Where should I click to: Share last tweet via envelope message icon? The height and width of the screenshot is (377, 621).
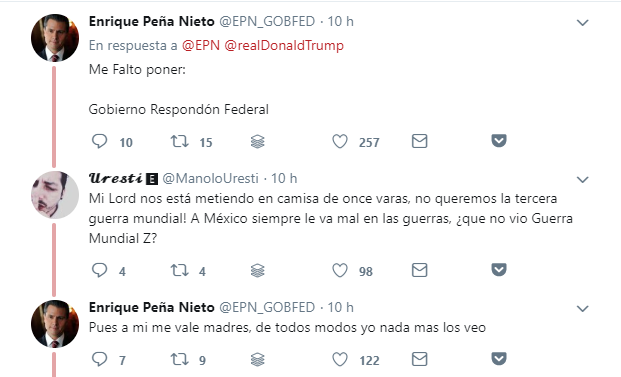pos(419,359)
